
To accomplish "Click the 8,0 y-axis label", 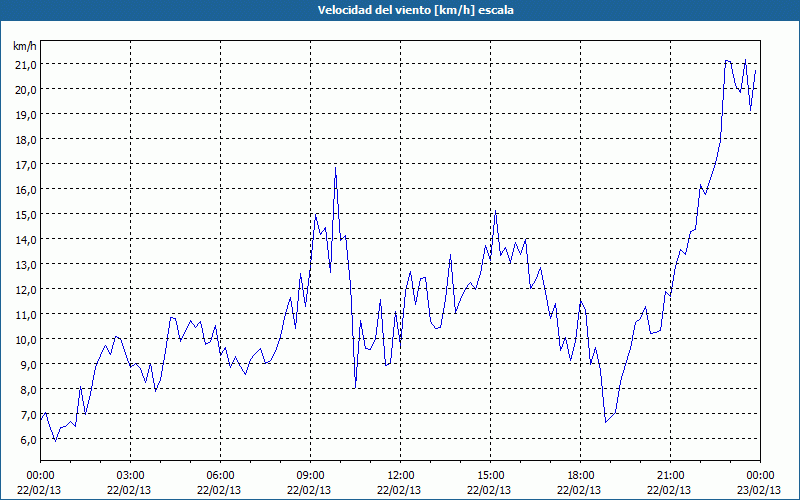I will (x=29, y=389).
